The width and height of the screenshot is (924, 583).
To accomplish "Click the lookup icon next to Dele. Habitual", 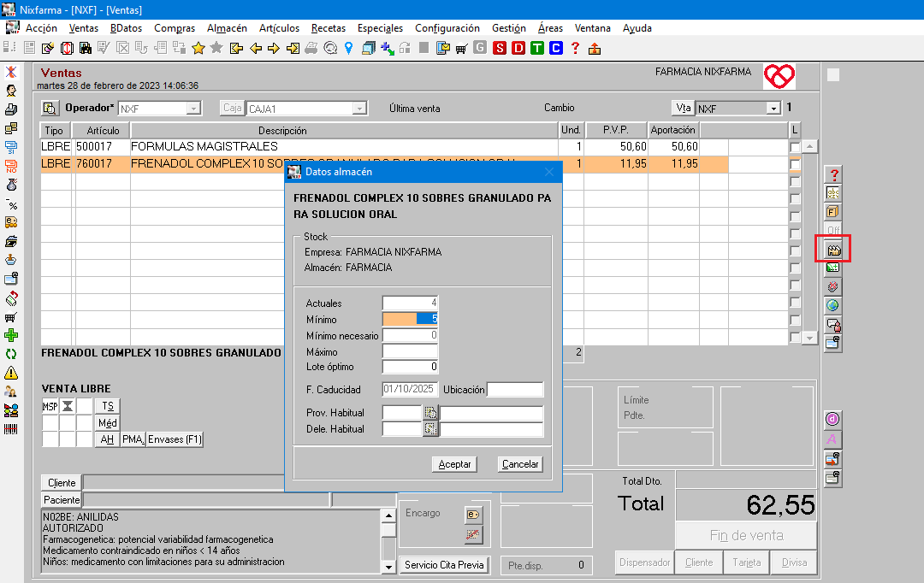I will [430, 429].
